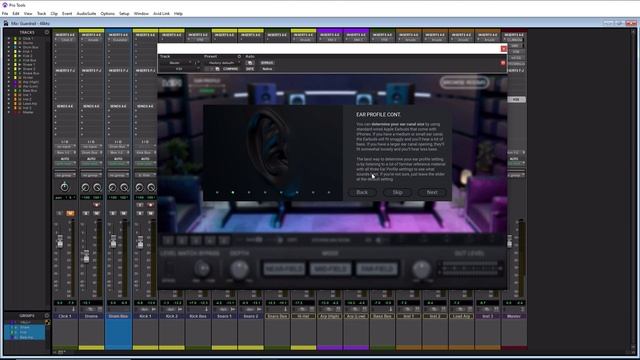This screenshot has width=640, height=360.
Task: Open the AudioSuite menu
Action: (86, 13)
